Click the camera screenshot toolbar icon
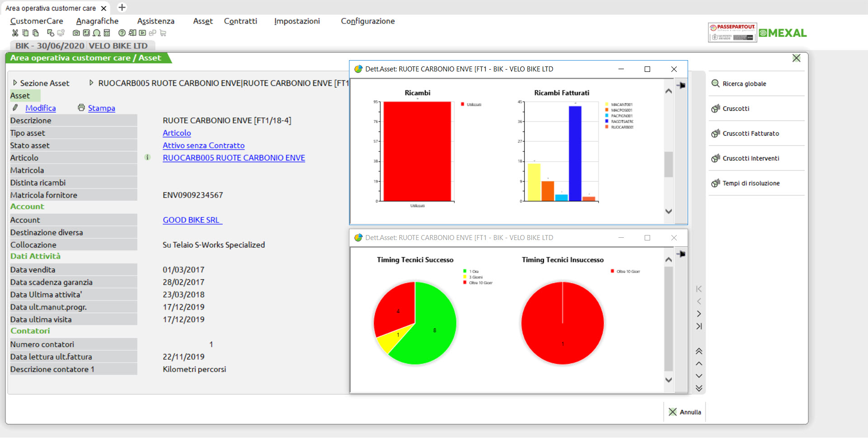Image resolution: width=868 pixels, height=438 pixels. [x=76, y=33]
